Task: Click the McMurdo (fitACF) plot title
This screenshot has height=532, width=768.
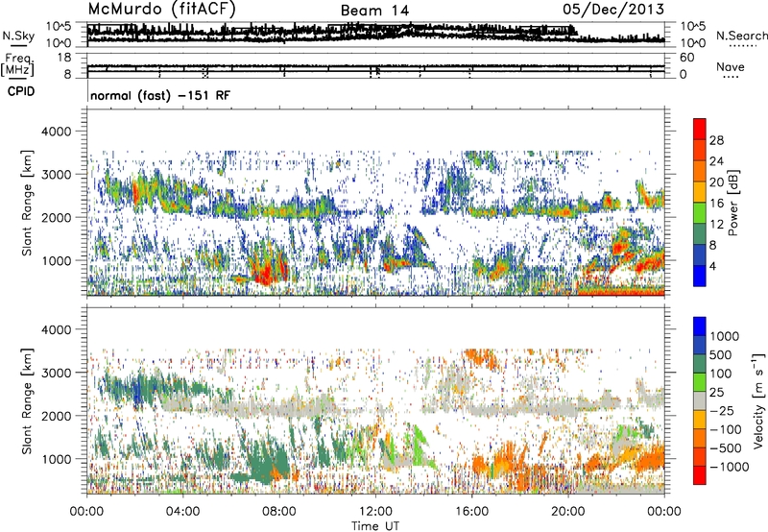Action: click(x=161, y=10)
